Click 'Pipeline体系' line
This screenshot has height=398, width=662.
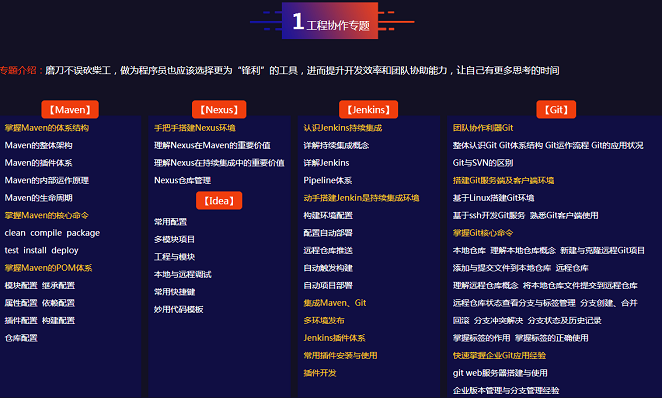click(328, 181)
